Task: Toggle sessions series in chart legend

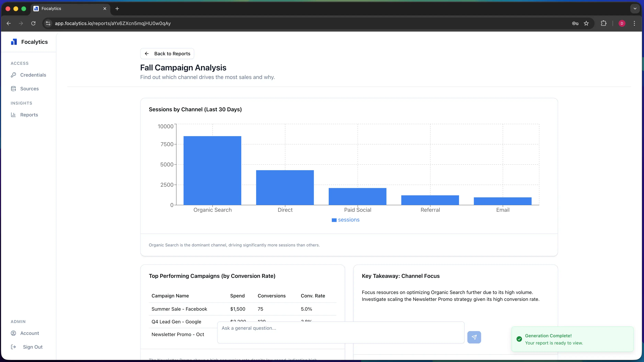Action: point(346,220)
